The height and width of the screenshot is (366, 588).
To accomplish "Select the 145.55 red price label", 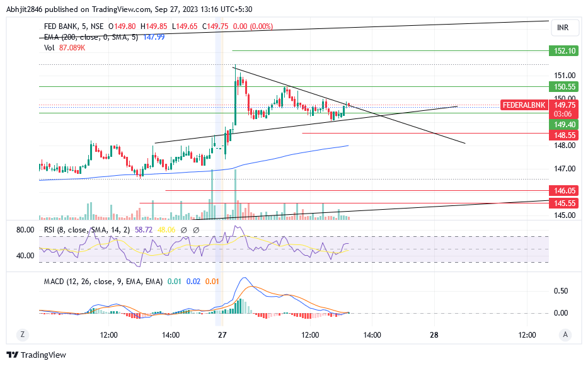I will [564, 203].
